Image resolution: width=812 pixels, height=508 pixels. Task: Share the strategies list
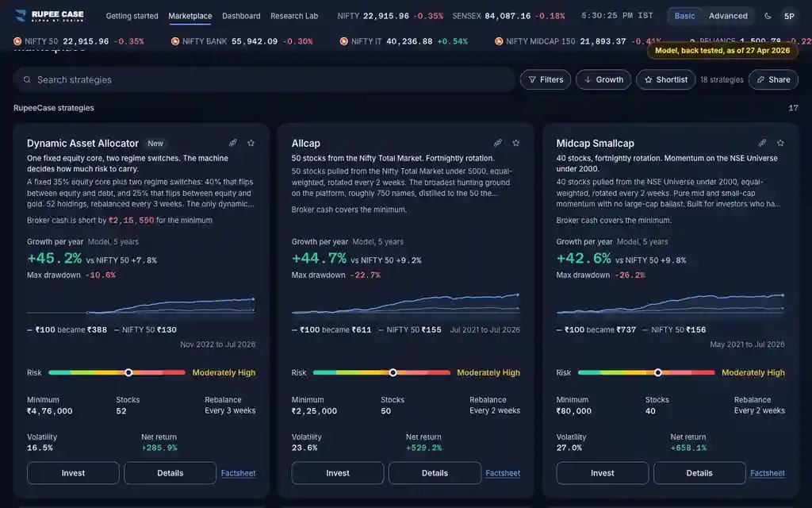tap(773, 80)
